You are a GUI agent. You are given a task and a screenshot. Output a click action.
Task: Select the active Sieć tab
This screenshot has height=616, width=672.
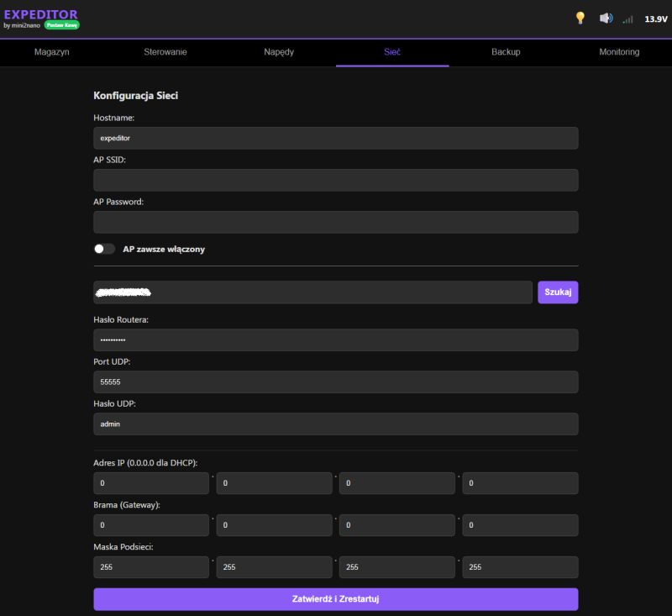391,51
